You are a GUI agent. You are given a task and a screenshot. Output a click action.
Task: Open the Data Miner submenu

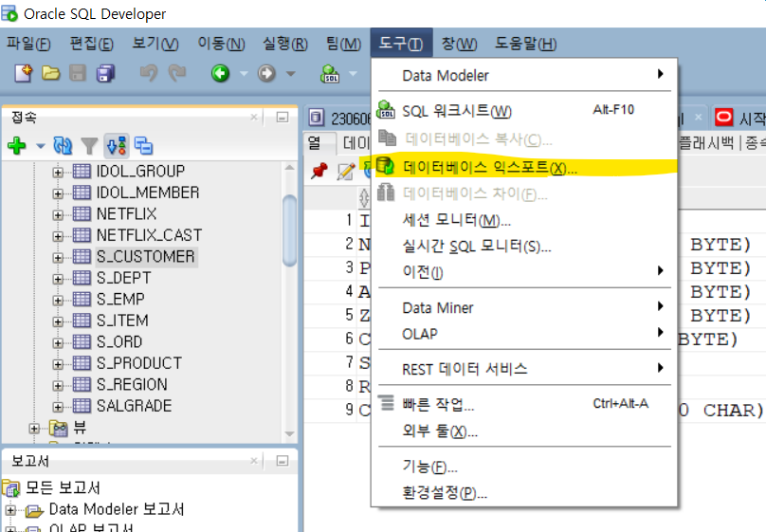click(524, 308)
